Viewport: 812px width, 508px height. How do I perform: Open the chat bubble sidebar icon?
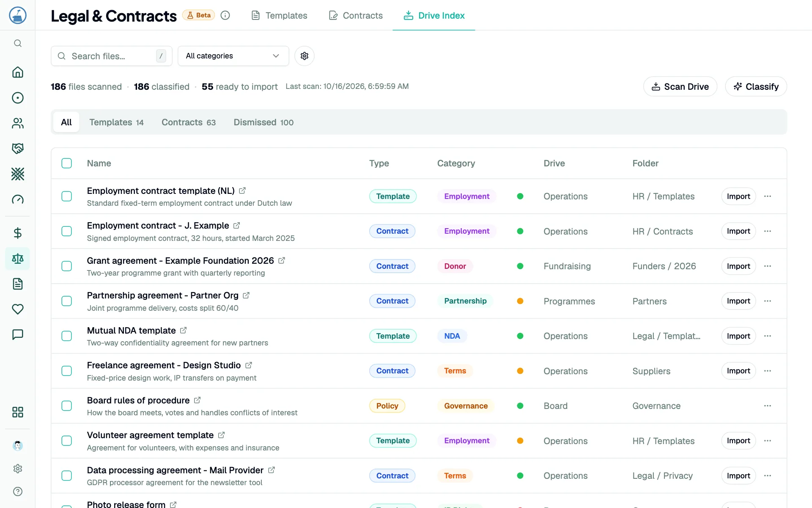coord(18,335)
